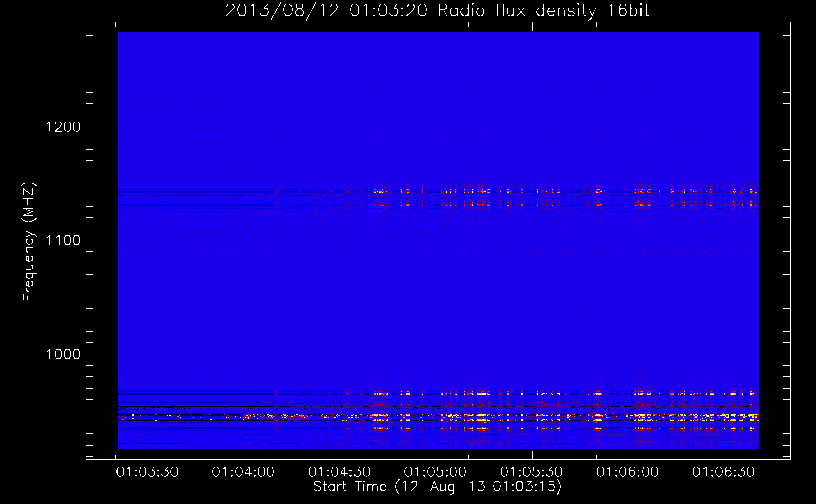Select the 01:06:30 time tick label
This screenshot has height=504, width=816.
point(724,472)
